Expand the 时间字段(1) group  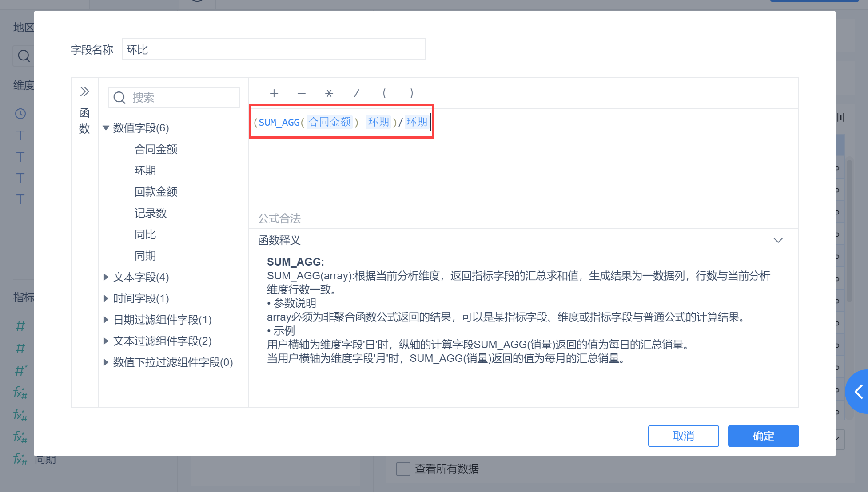click(x=106, y=298)
